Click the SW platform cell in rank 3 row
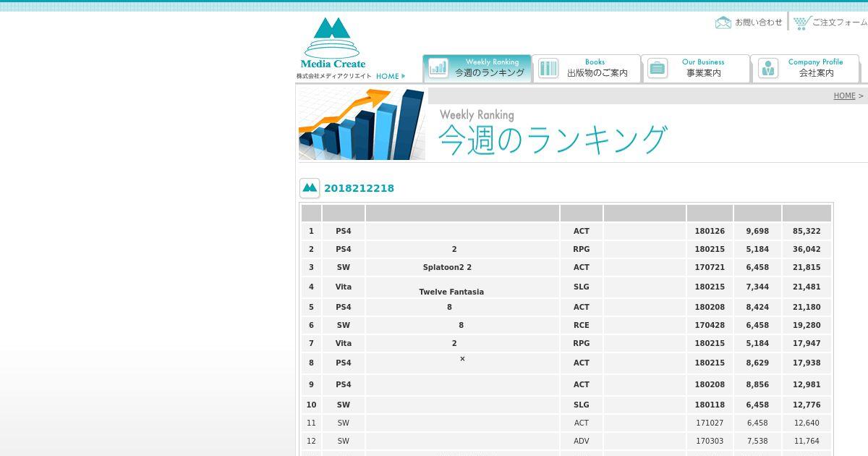This screenshot has height=456, width=868. point(344,267)
